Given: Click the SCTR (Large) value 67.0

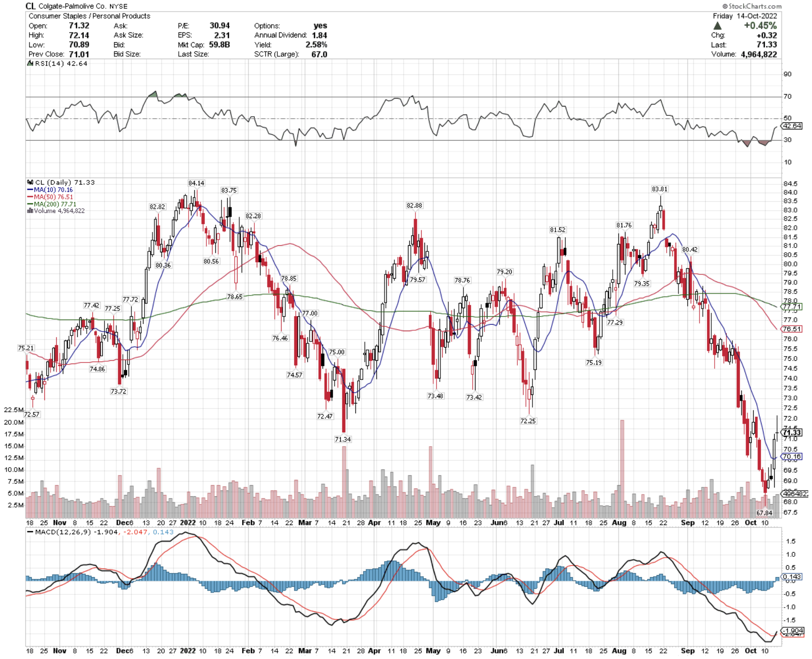Looking at the screenshot, I should click(x=319, y=54).
